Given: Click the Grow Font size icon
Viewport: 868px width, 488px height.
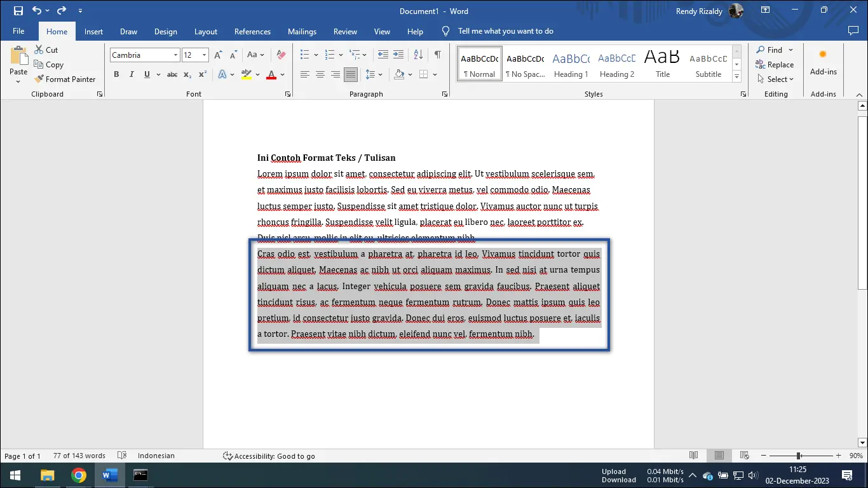Looking at the screenshot, I should 218,55.
